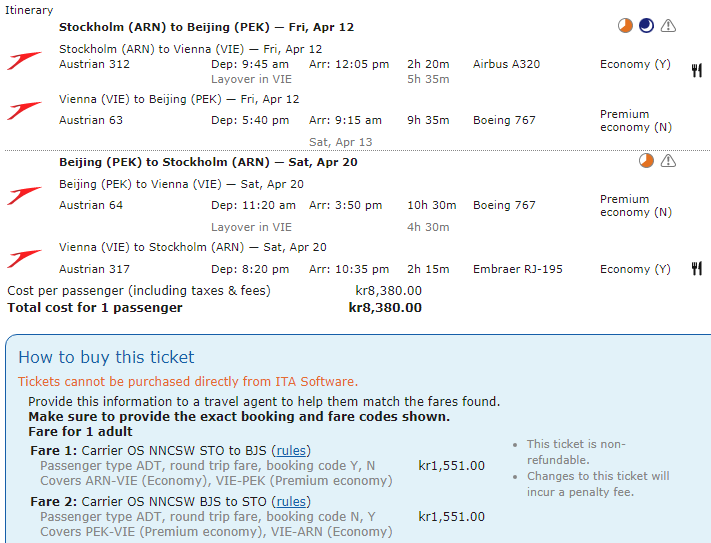
Task: Click the Austrian Airlines logo beside Austrian 317
Action: pyautogui.click(x=24, y=259)
